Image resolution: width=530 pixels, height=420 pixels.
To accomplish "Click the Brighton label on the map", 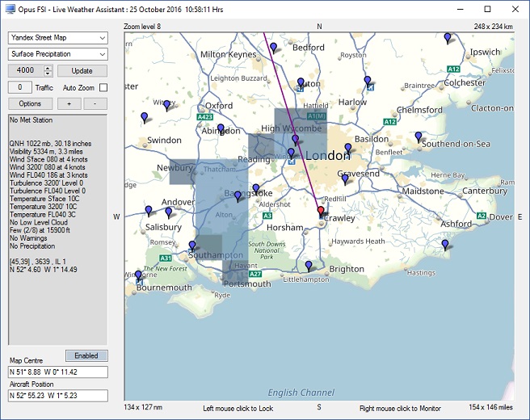I will pos(347,269).
